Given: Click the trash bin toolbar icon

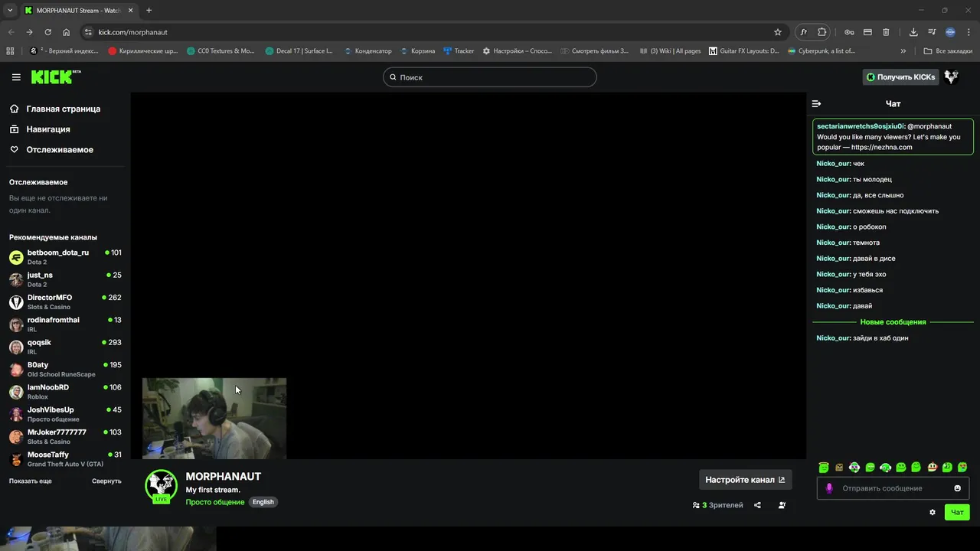Looking at the screenshot, I should (x=886, y=32).
